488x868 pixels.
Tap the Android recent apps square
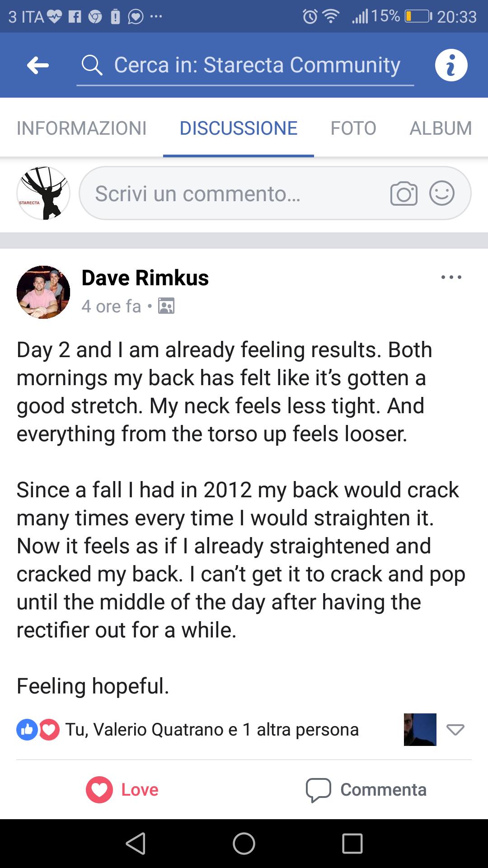tap(352, 844)
